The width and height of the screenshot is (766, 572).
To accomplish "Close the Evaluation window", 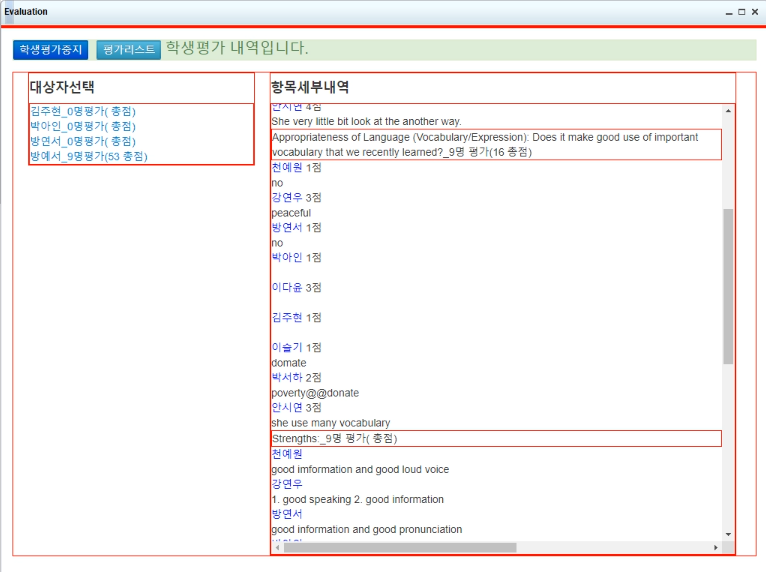I will point(754,12).
